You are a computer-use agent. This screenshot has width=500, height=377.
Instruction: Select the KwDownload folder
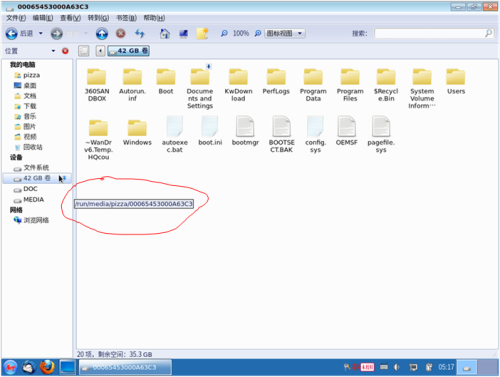click(238, 85)
